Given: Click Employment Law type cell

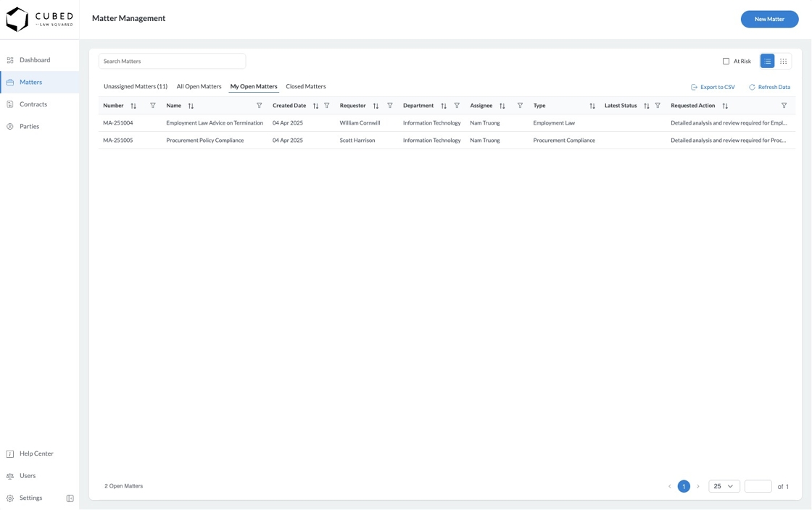Looking at the screenshot, I should [x=554, y=123].
